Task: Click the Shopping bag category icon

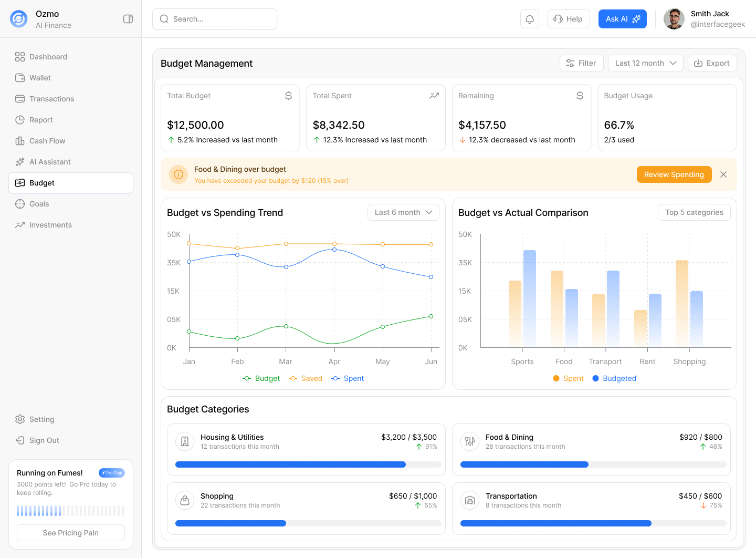Action: (x=185, y=501)
